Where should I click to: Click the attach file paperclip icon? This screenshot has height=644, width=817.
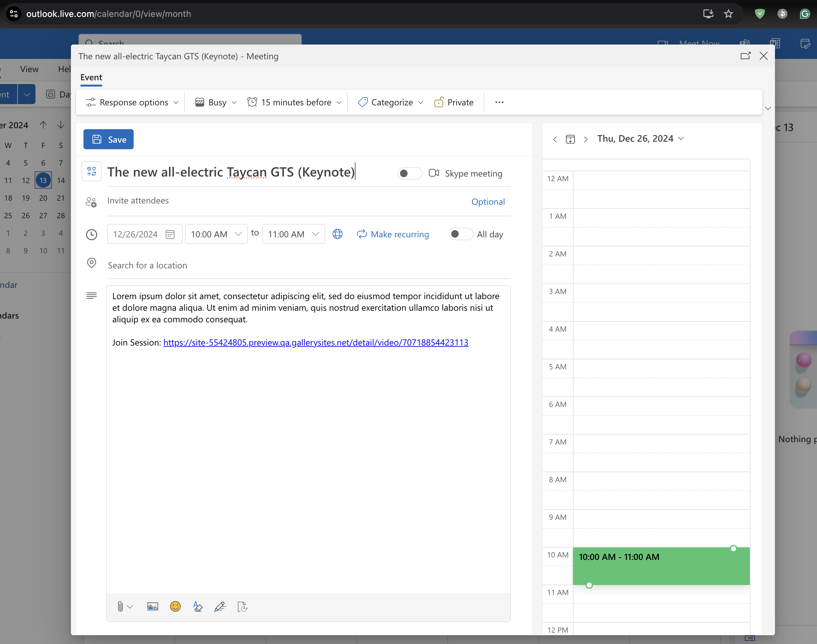(x=120, y=607)
